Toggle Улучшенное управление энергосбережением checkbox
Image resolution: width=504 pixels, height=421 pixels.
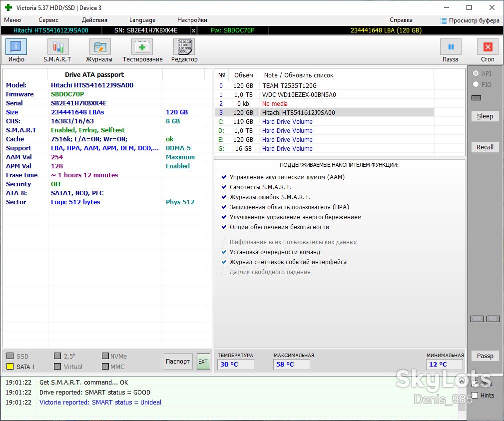(x=224, y=217)
